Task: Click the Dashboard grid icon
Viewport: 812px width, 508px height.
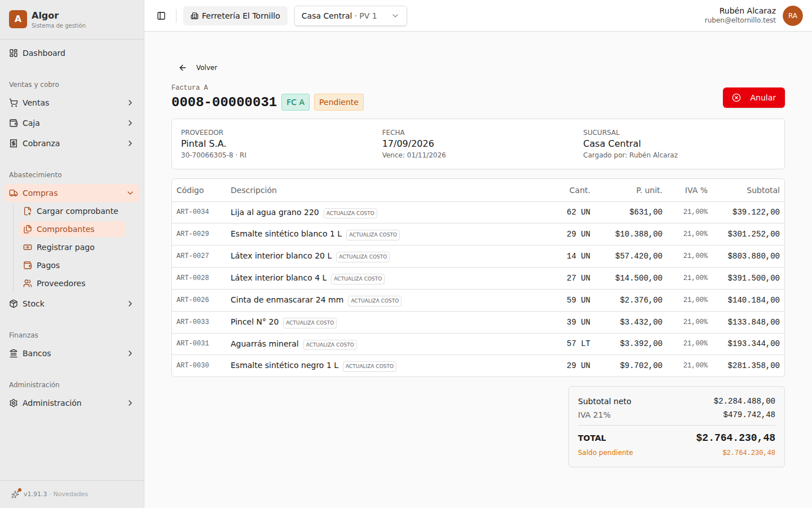Action: pyautogui.click(x=14, y=53)
